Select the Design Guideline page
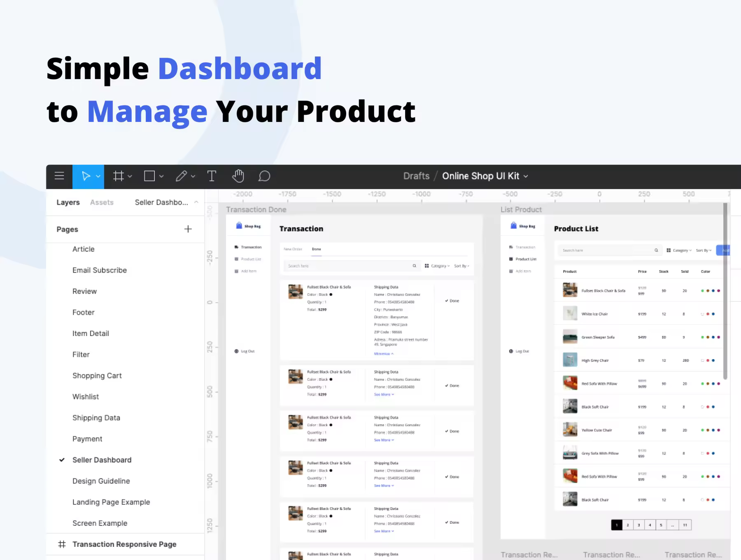 [x=101, y=481]
